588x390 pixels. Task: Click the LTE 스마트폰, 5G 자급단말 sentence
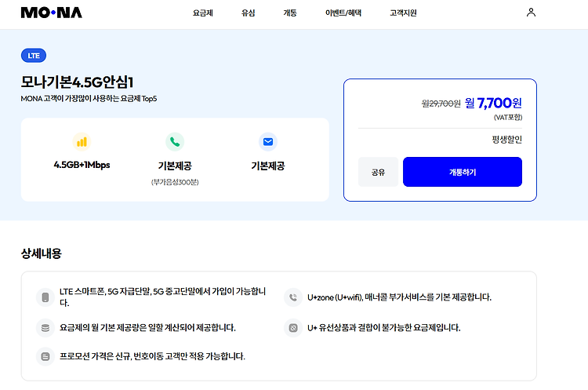pyautogui.click(x=163, y=297)
